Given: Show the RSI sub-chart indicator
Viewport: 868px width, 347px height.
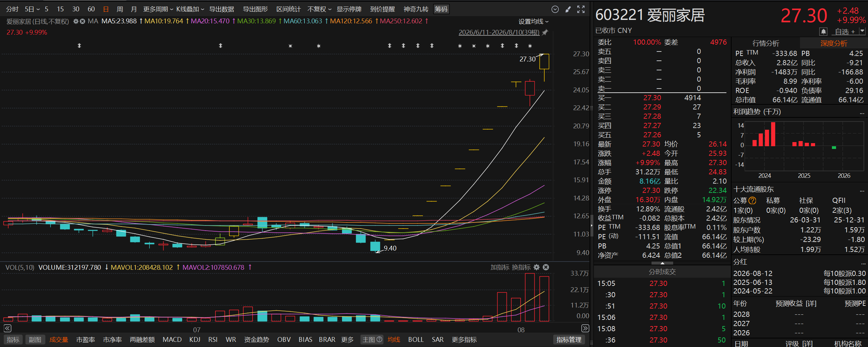Looking at the screenshot, I should coord(213,339).
